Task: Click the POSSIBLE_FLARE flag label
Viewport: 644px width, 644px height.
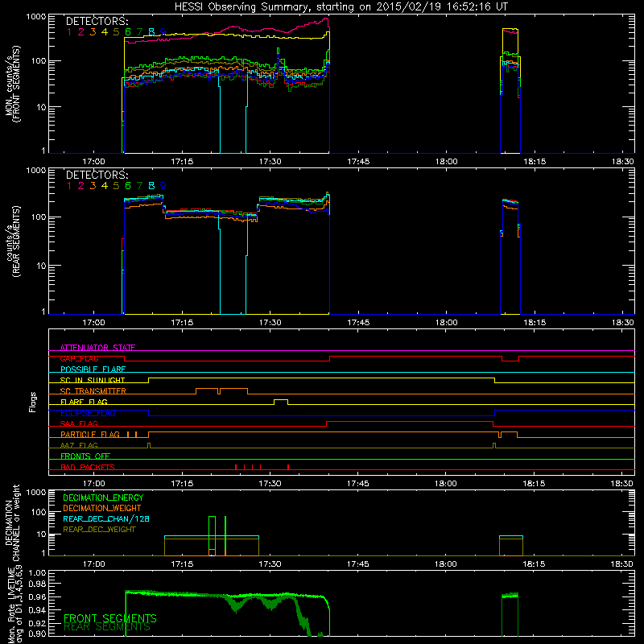Action: (x=93, y=369)
